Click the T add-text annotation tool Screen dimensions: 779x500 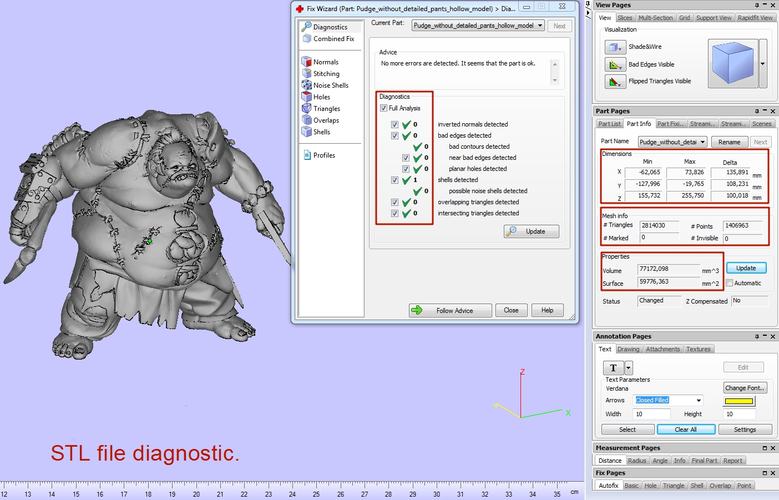coord(613,368)
